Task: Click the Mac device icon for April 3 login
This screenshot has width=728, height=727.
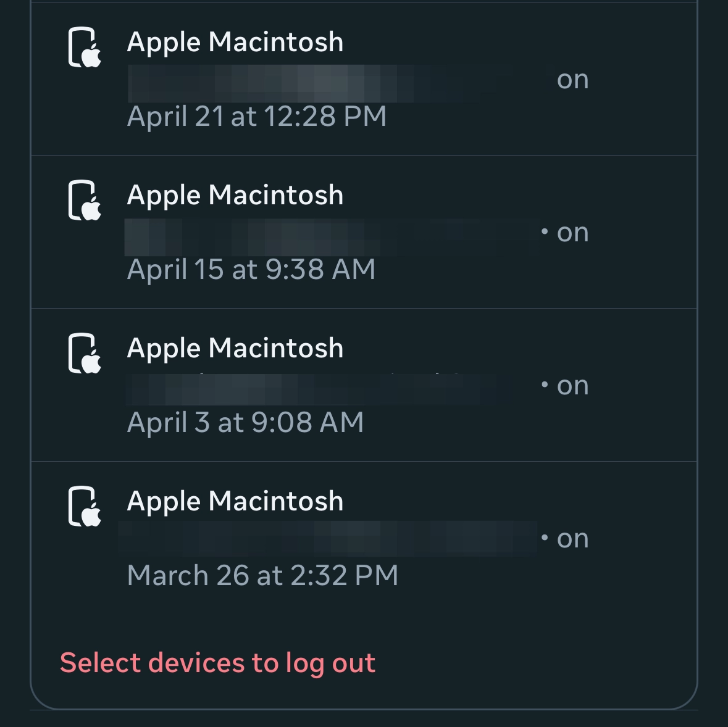Action: [84, 354]
